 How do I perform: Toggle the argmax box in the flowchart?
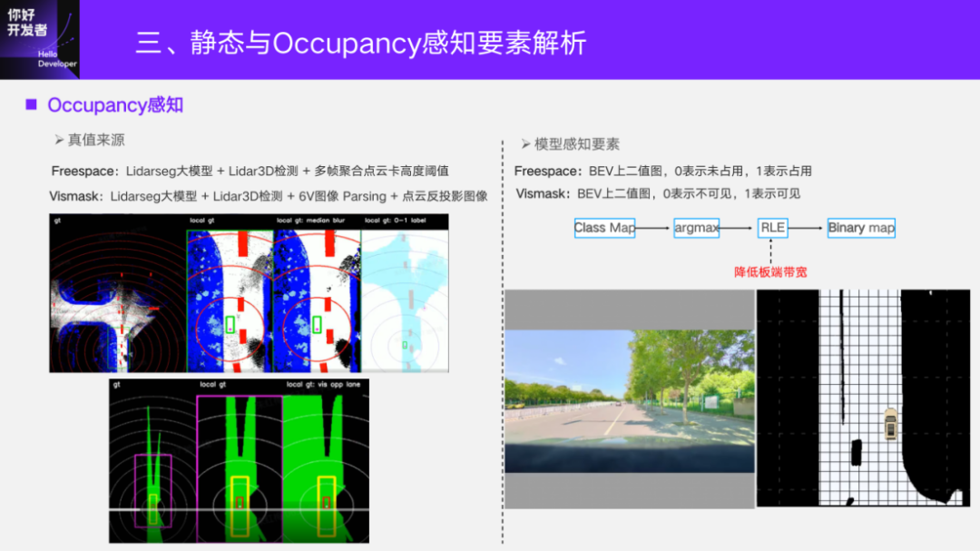click(x=696, y=228)
